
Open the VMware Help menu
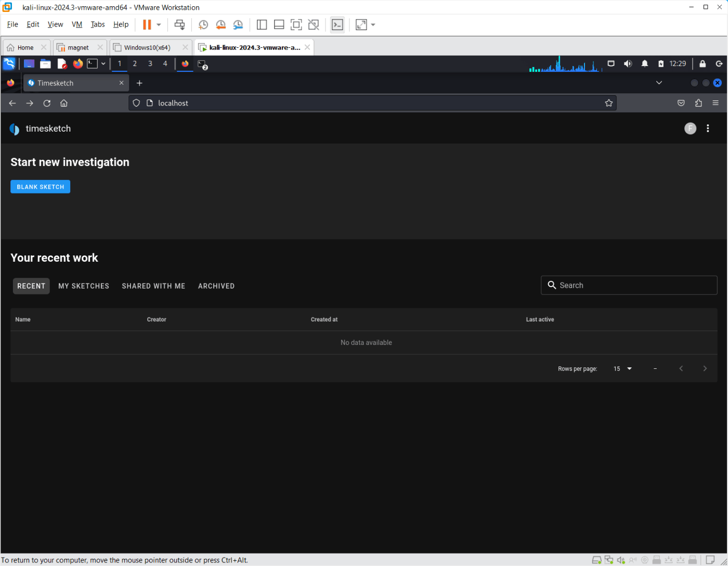pyautogui.click(x=121, y=24)
